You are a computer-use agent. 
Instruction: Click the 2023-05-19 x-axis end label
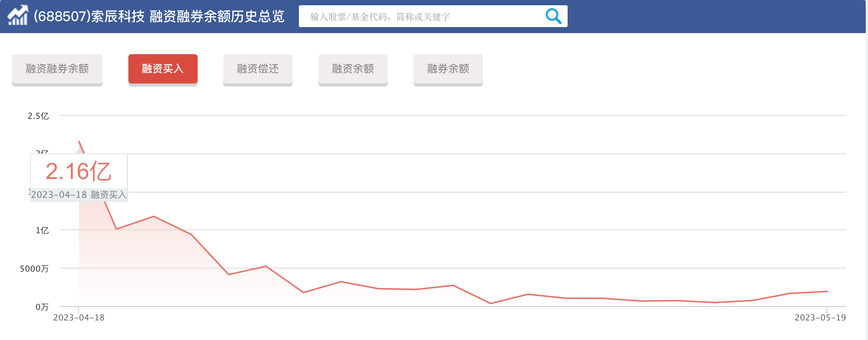point(820,318)
